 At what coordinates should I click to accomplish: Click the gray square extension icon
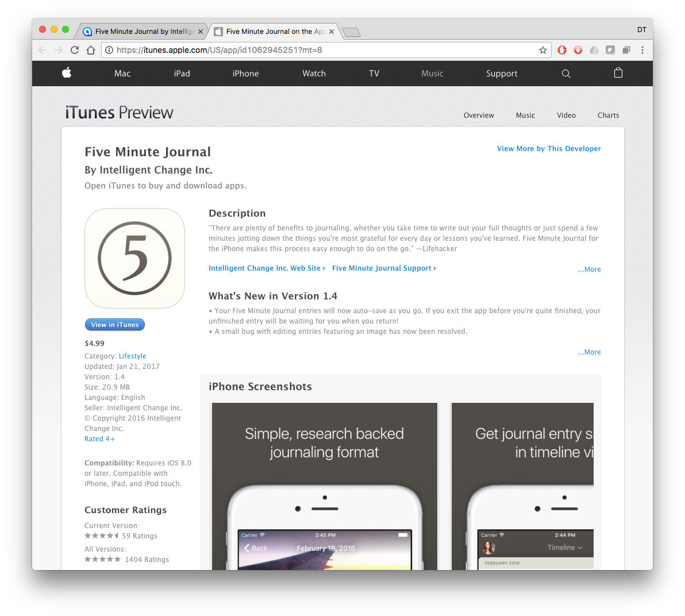610,50
